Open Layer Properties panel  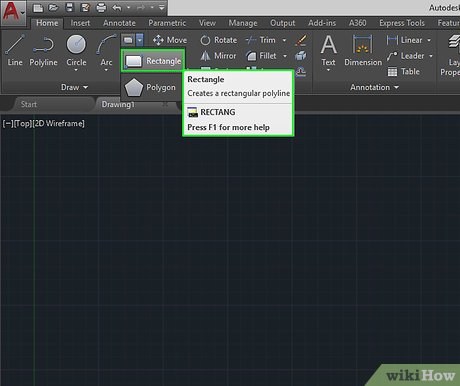click(450, 55)
